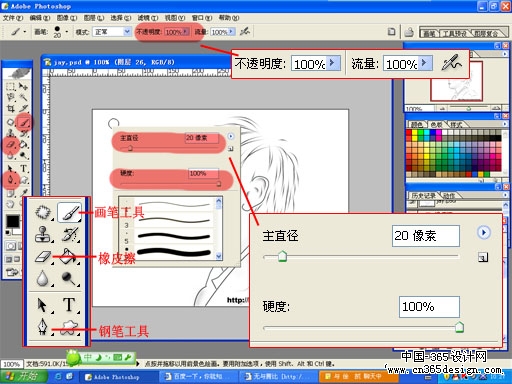
Task: Select the Move tool in toolbox
Action: point(23,87)
